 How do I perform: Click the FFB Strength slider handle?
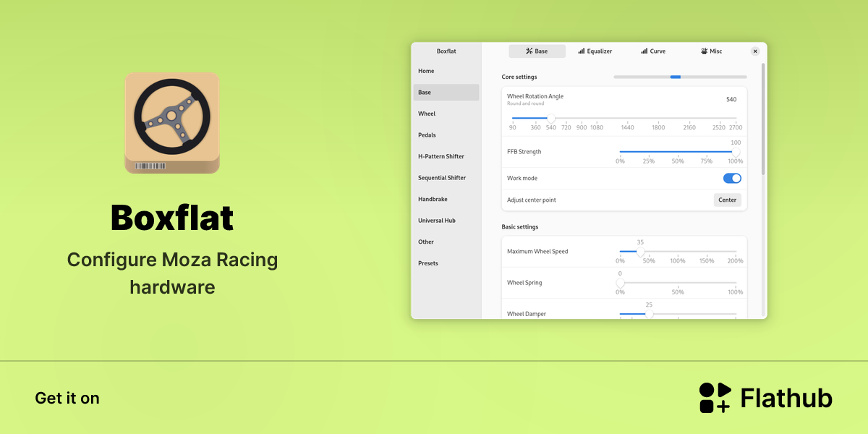(x=736, y=152)
